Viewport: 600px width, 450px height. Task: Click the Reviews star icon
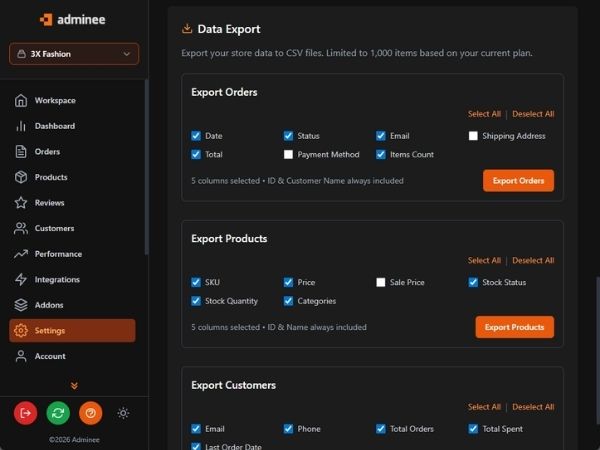tap(21, 203)
